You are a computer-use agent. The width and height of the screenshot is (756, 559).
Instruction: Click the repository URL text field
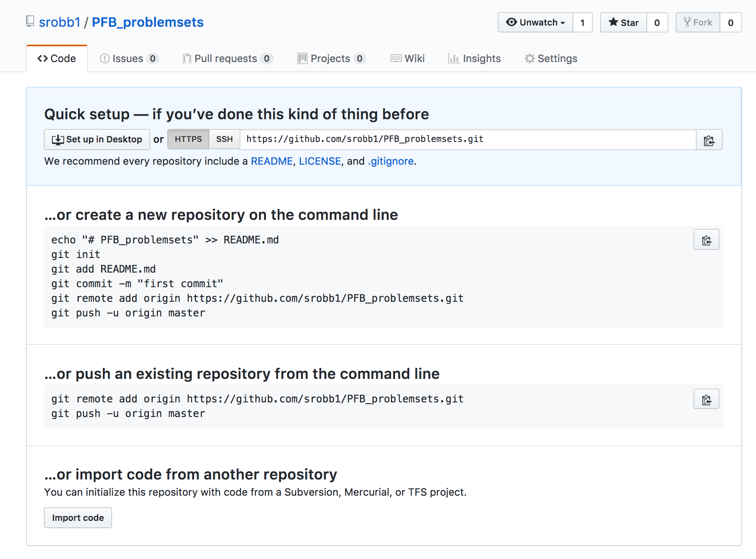tap(468, 140)
